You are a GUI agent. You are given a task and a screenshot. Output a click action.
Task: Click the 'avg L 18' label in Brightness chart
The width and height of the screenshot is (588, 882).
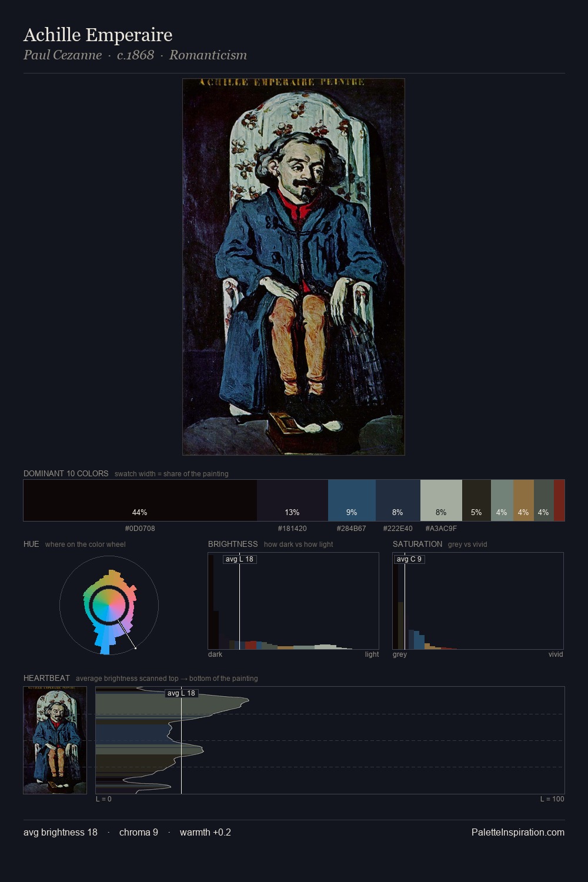[239, 559]
